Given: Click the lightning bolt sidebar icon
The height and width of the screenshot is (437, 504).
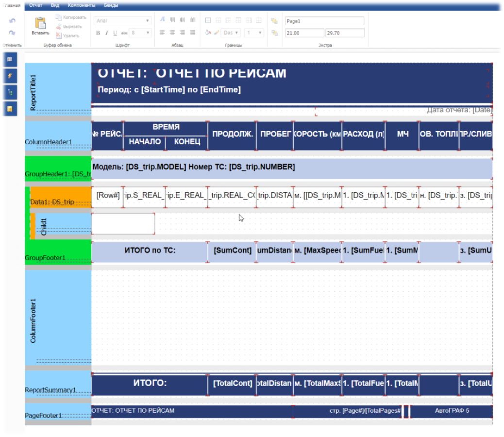Looking at the screenshot, I should point(10,76).
